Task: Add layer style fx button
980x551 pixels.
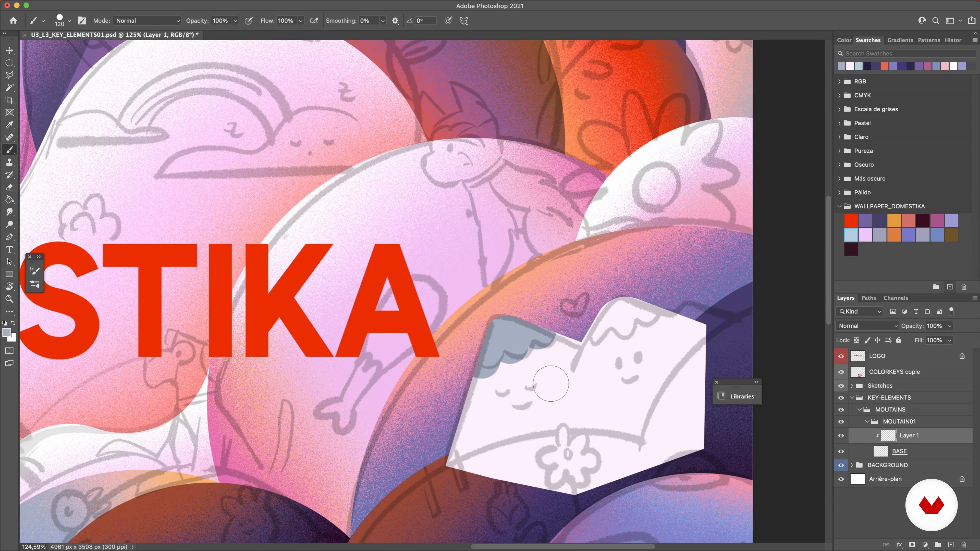Action: point(899,545)
